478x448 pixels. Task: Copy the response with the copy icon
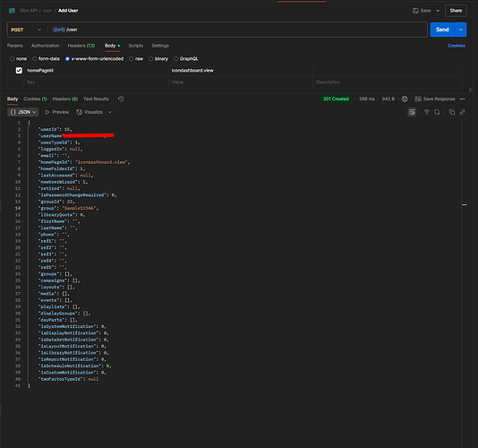click(452, 112)
